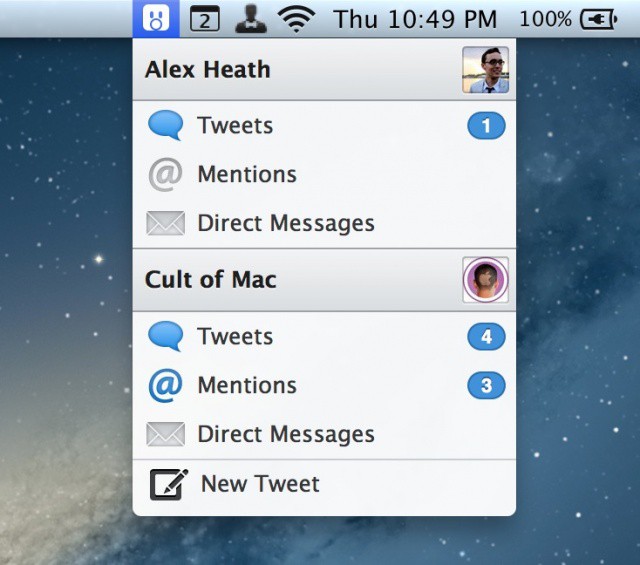Click the blue @ icon under Cult of Mac
The image size is (640, 565).
click(165, 386)
